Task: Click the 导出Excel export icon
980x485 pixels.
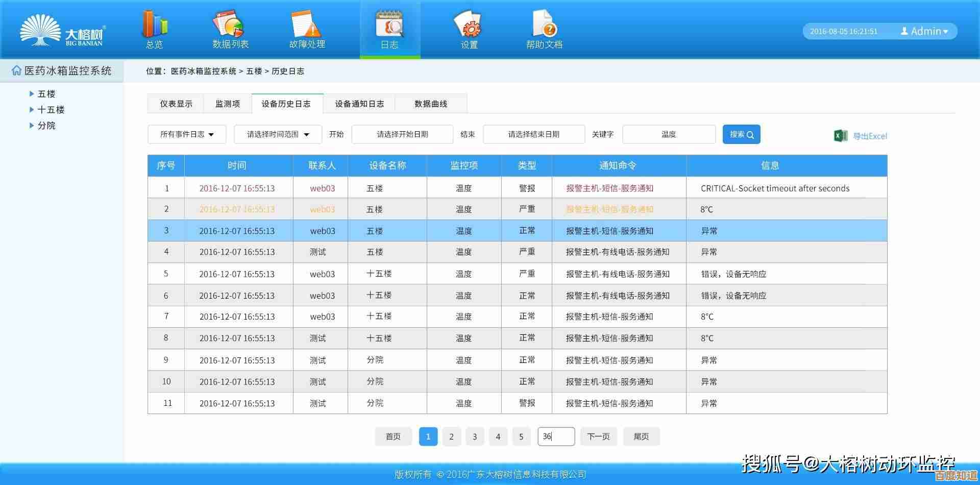Action: (x=841, y=136)
